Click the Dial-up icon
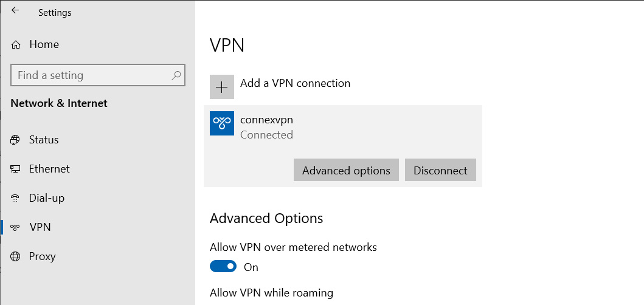This screenshot has width=644, height=305. (15, 198)
